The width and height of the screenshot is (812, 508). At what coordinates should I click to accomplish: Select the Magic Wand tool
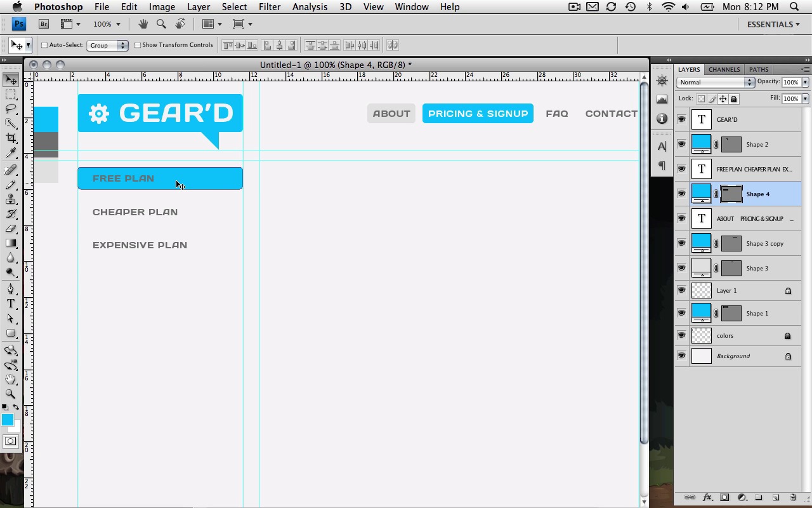[x=11, y=124]
